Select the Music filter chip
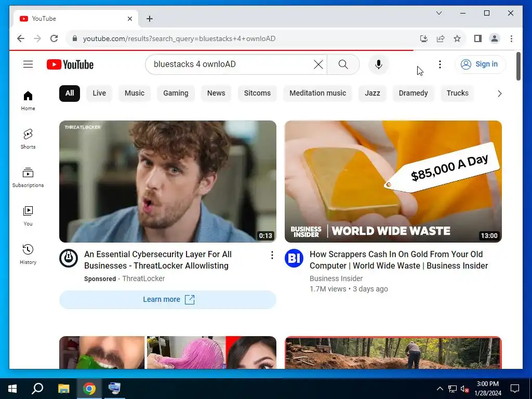The image size is (532, 399). click(x=135, y=94)
